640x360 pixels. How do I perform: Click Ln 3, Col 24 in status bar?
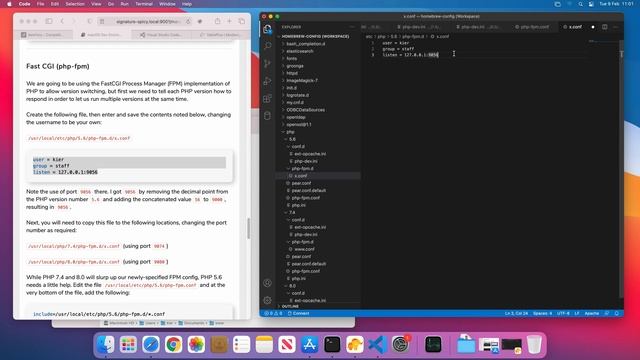pyautogui.click(x=516, y=313)
